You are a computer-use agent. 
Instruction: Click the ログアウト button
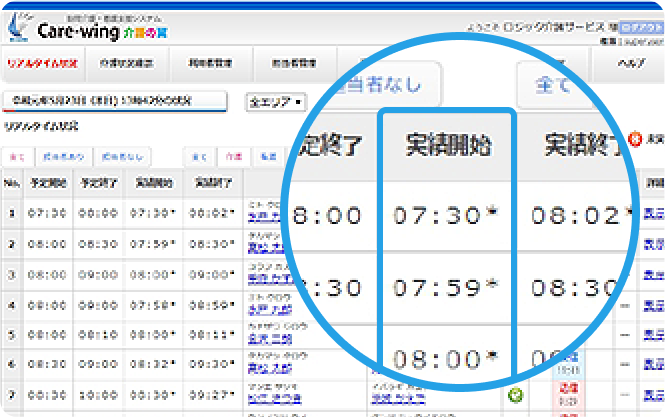641,28
